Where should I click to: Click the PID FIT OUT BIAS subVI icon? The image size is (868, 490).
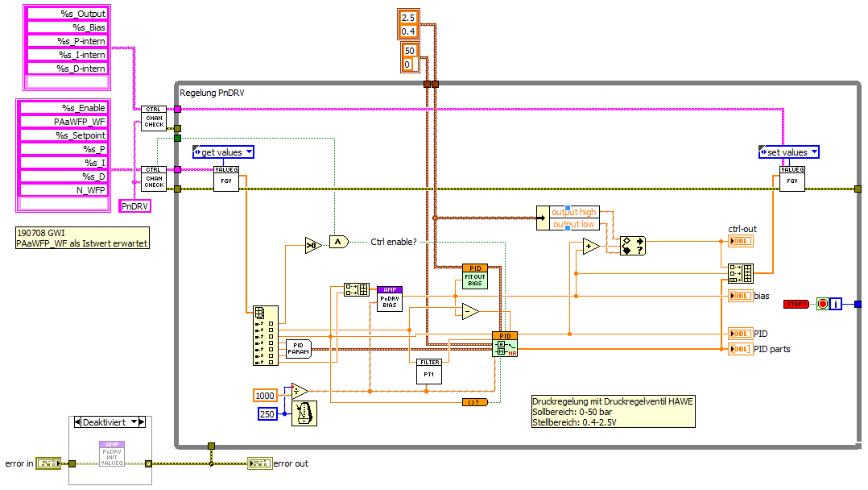click(x=475, y=276)
